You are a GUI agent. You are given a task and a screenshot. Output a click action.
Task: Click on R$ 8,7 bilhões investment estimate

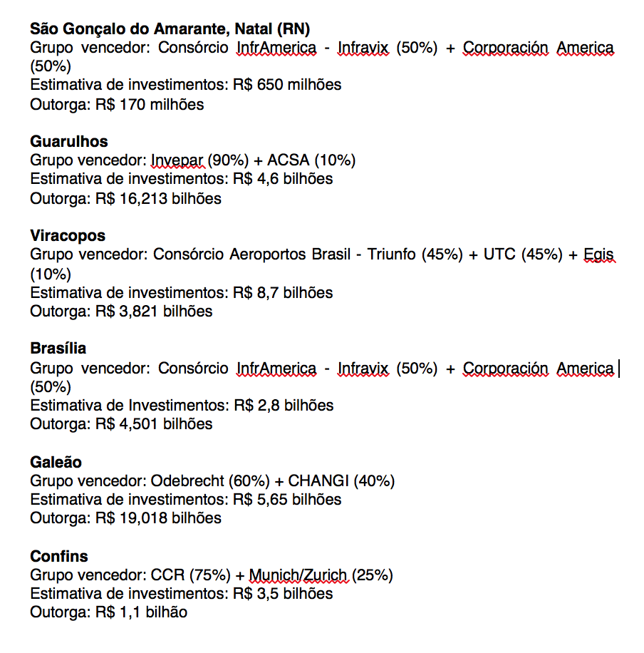coord(283,293)
